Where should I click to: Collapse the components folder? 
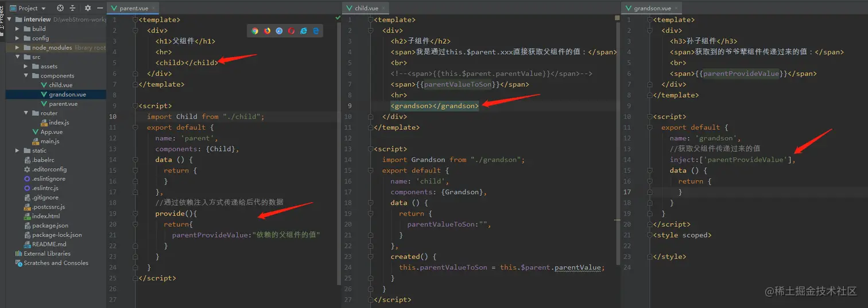click(x=26, y=76)
